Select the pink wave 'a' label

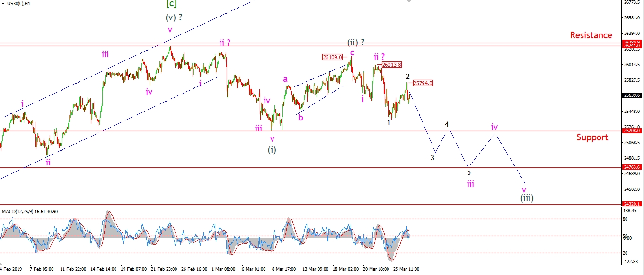click(x=285, y=79)
